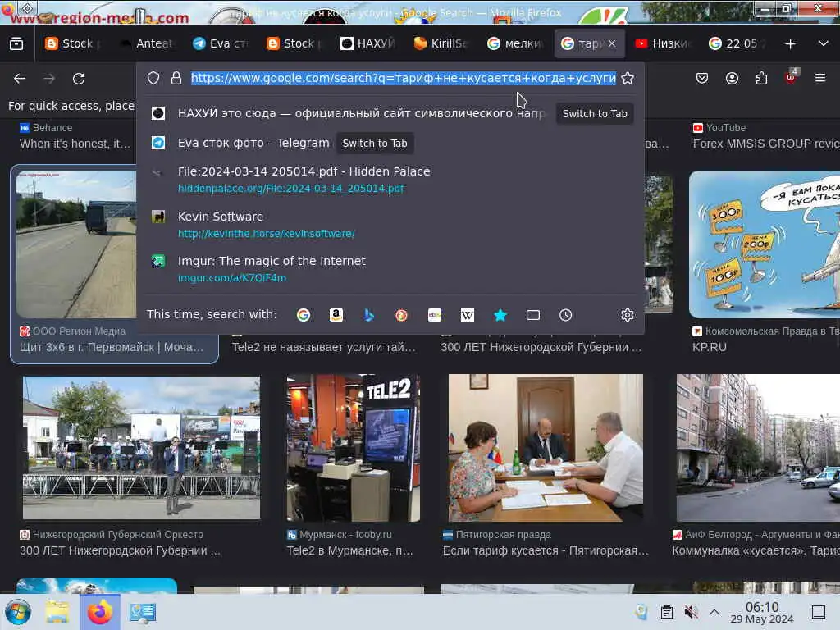Search this time with eBay
The height and width of the screenshot is (630, 840).
435,315
